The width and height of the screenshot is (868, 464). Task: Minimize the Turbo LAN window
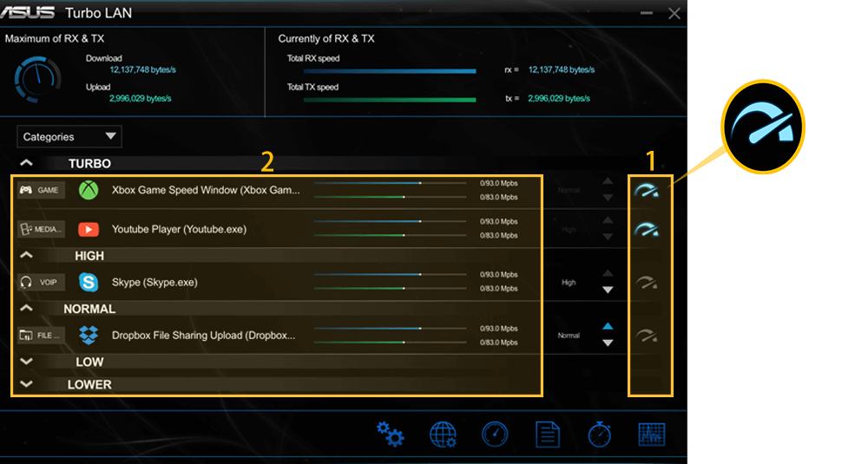coord(646,13)
